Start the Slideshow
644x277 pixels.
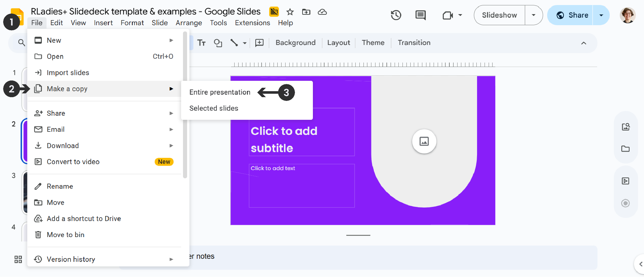(499, 15)
